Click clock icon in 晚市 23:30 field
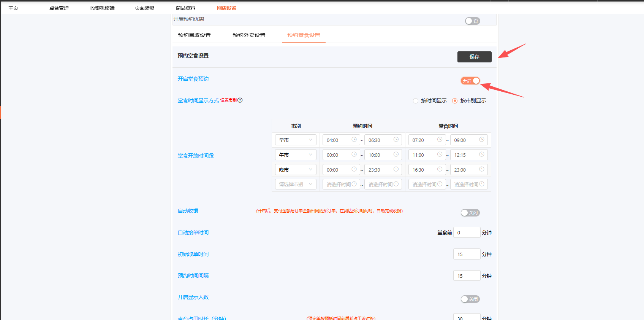This screenshot has height=320, width=644. [x=396, y=169]
